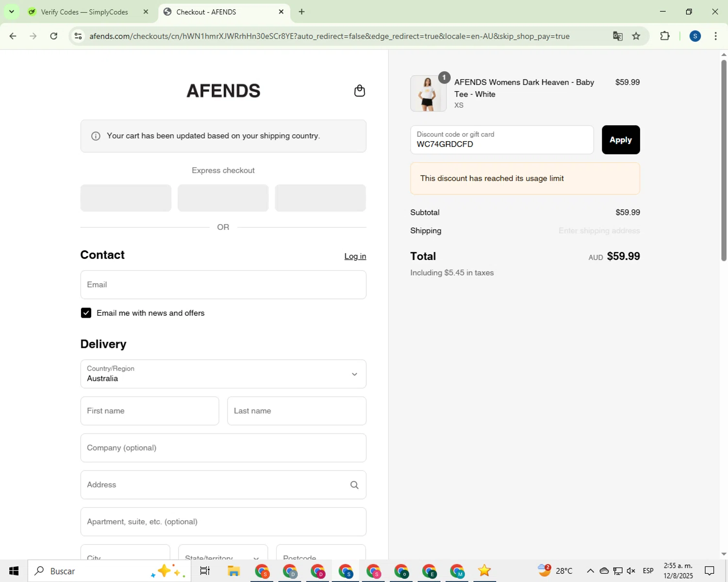The width and height of the screenshot is (728, 582).
Task: Click the muted volume icon in tray
Action: [x=631, y=571]
